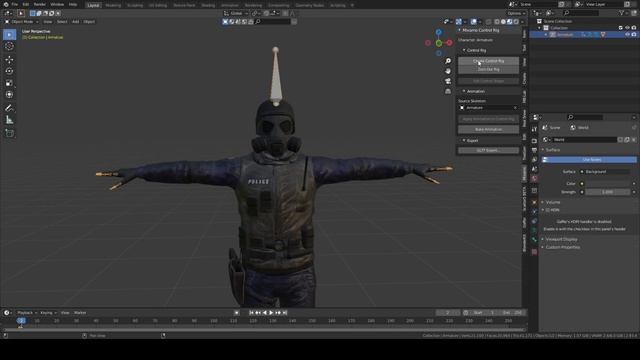Image resolution: width=640 pixels, height=360 pixels.
Task: Click the viewport pan hand icon
Action: pos(448,71)
